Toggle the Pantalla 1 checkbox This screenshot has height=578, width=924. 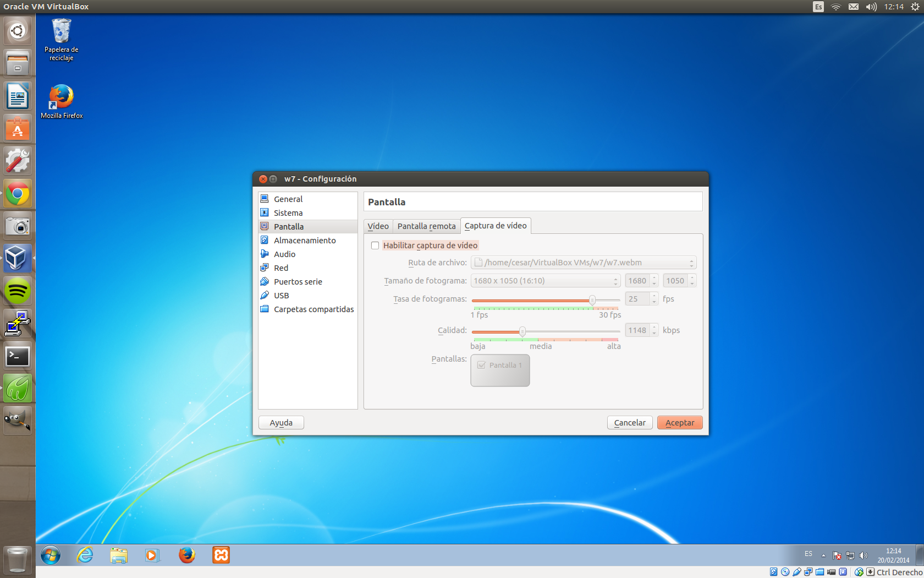click(482, 365)
